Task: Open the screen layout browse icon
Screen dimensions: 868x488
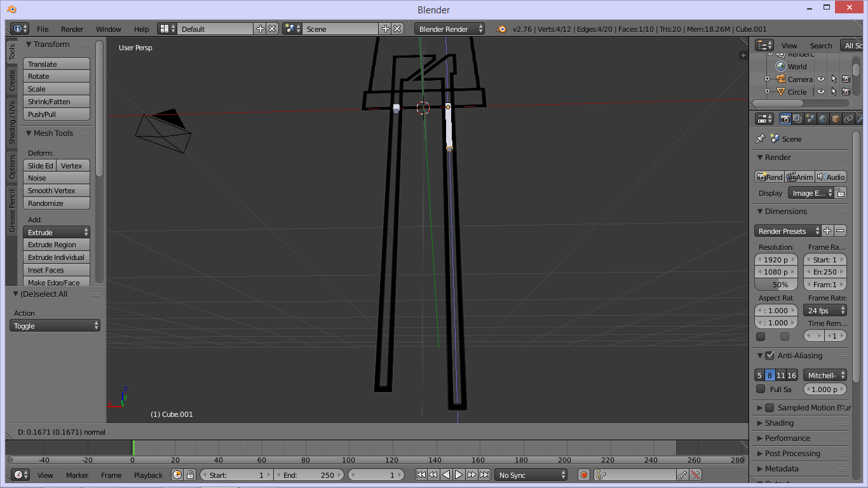Action: click(x=167, y=29)
